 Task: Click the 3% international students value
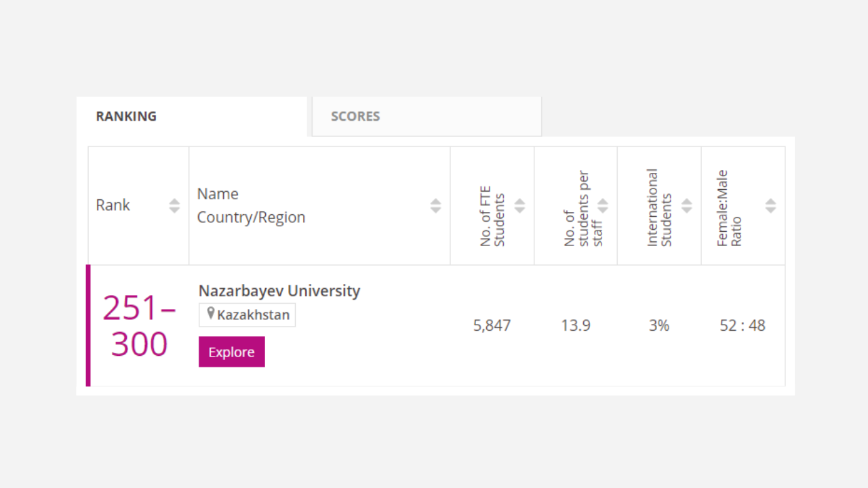click(658, 325)
